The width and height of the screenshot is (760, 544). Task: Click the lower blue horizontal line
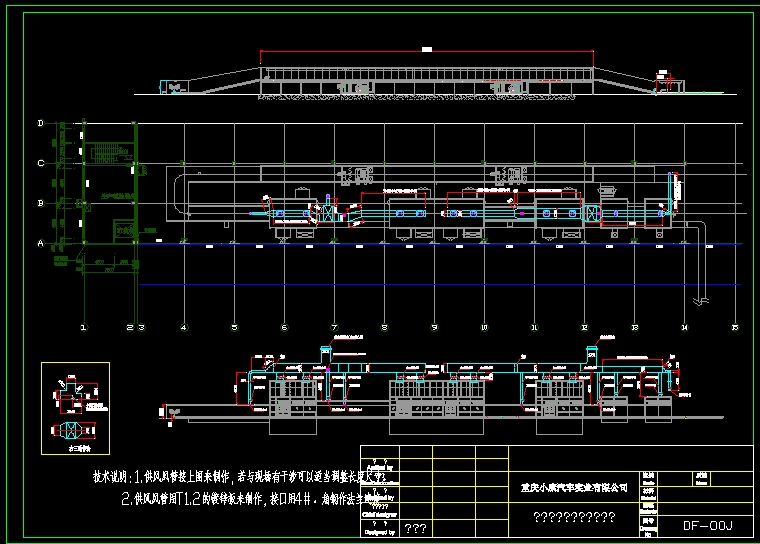click(440, 285)
